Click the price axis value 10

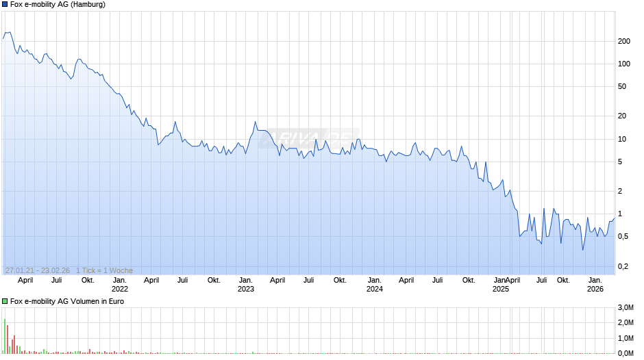(x=622, y=139)
